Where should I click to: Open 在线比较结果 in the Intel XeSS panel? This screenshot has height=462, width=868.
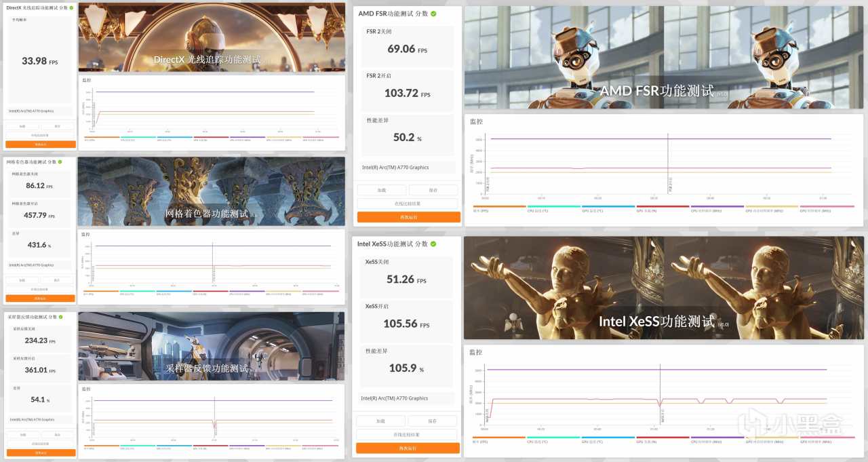[x=407, y=434]
